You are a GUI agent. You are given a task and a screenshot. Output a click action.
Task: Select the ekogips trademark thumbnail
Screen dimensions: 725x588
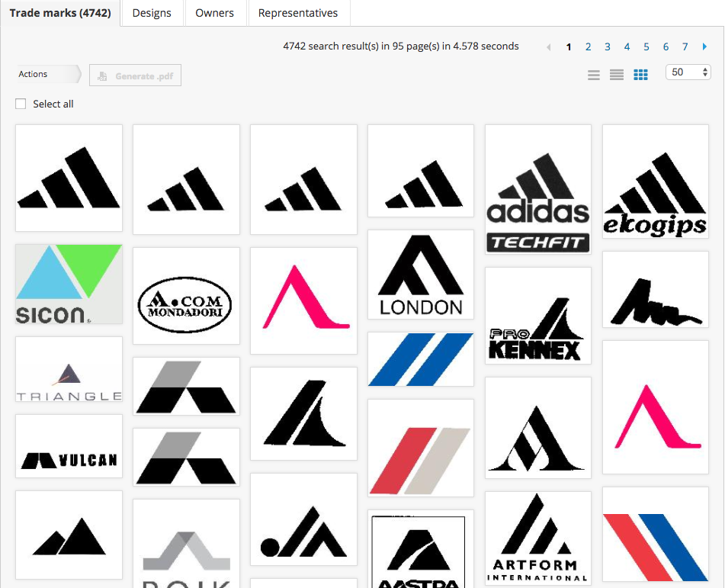(x=656, y=182)
